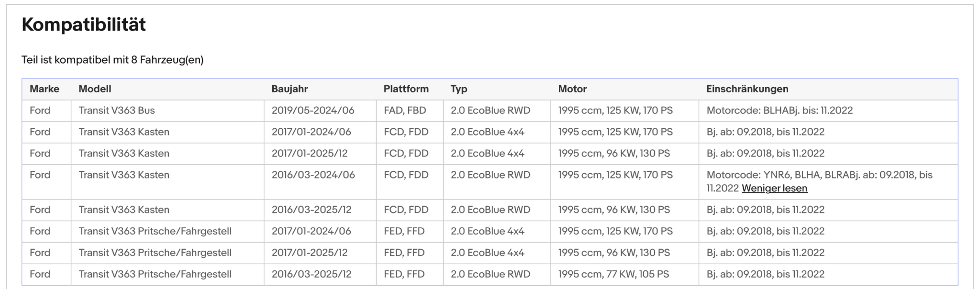Click 'Motorcode: YNR6, BLHA, BLRABj.' restriction text
Viewport: 980px width, 289px height.
(x=784, y=175)
